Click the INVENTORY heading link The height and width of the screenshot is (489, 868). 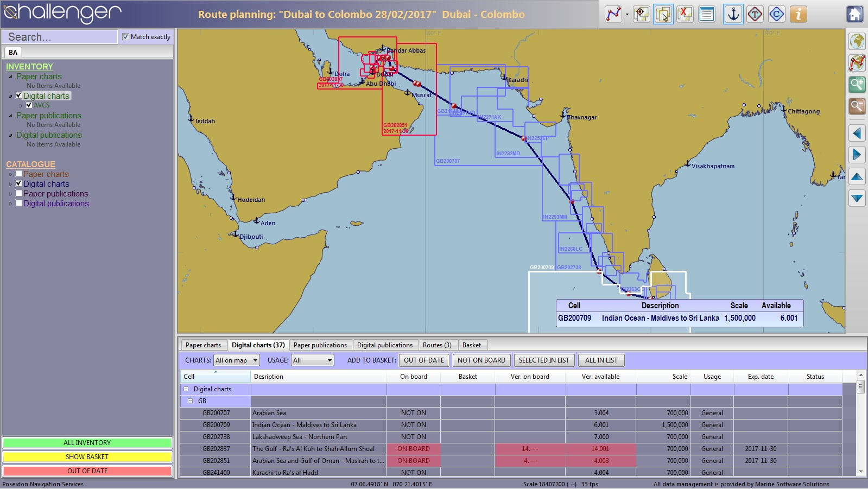click(x=29, y=66)
